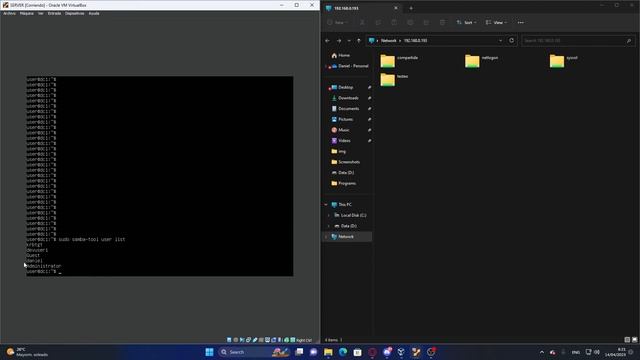640x360 pixels.
Task: Open the Windows Start menu
Action: [209, 352]
